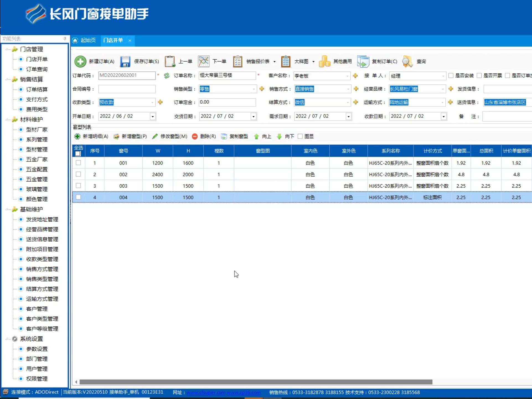Open the 交货日期 date picker dropdown
Viewport: 532px width, 399px height.
click(x=253, y=116)
